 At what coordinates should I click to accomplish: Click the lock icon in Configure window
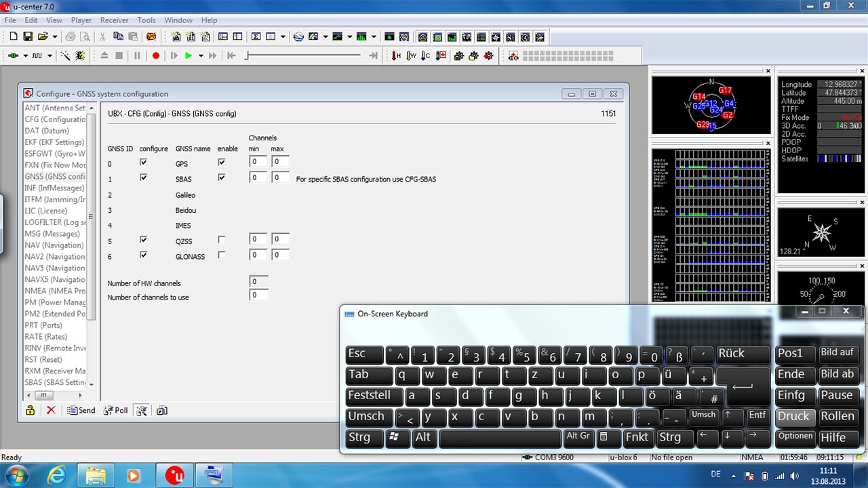(x=30, y=410)
